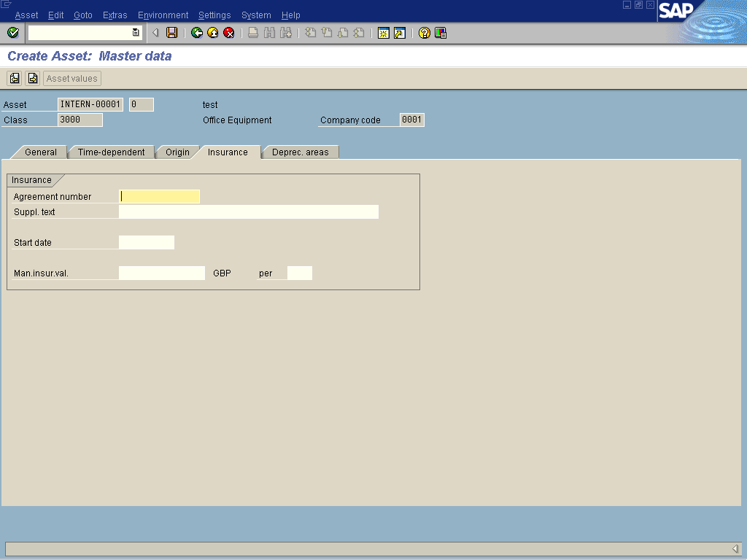Click into the Man.insur.val. amount field
Image resolution: width=747 pixels, height=560 pixels.
point(162,273)
